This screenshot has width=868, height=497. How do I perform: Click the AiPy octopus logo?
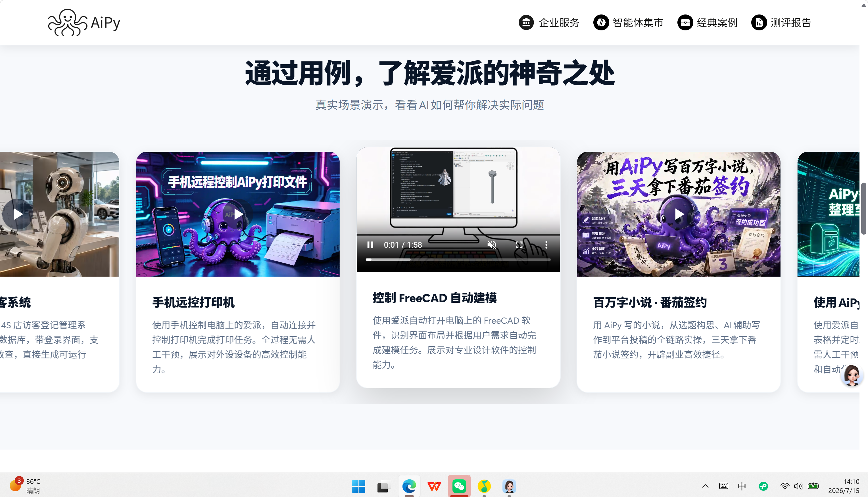pyautogui.click(x=84, y=22)
